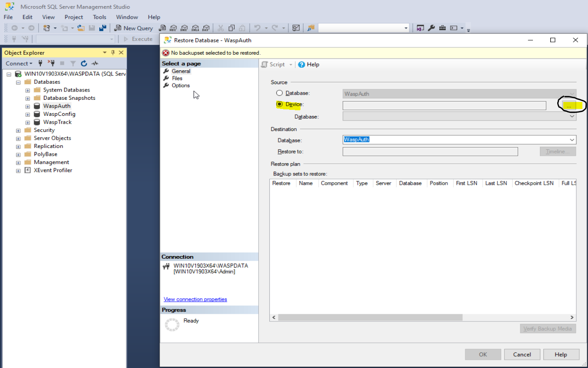
Task: Collapse the Databases tree node
Action: point(18,82)
